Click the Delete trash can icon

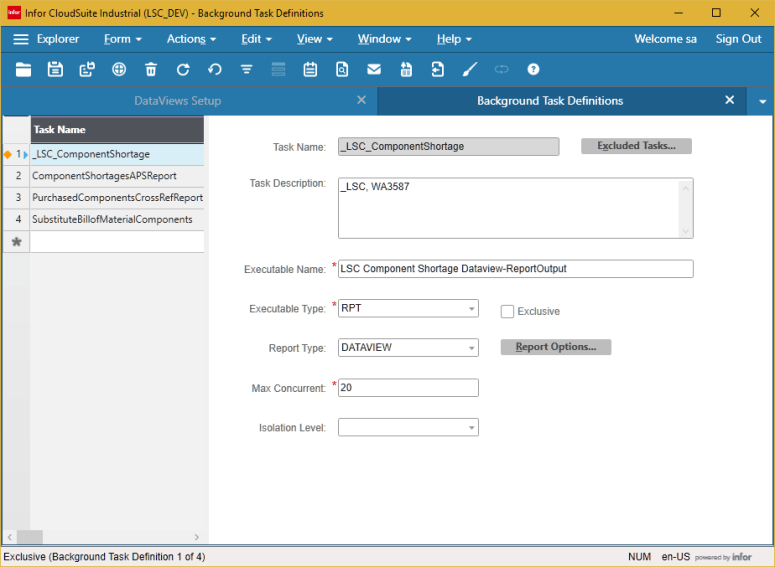(x=151, y=70)
